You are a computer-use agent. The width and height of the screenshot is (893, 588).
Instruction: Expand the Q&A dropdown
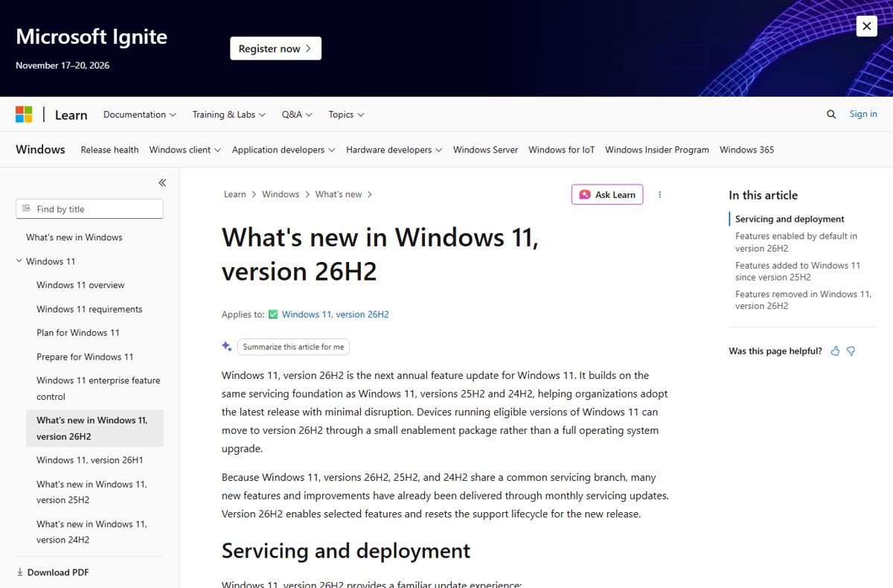[x=297, y=115]
